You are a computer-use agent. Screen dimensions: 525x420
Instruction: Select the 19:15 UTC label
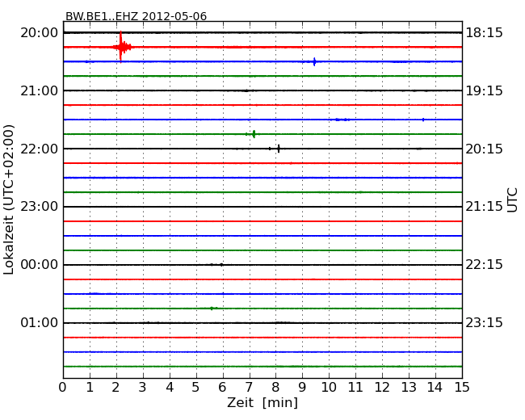pos(484,90)
